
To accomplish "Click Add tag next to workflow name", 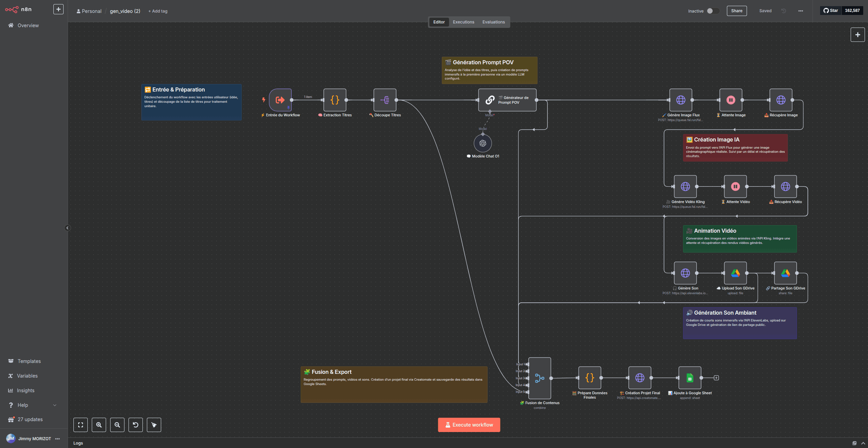I will click(157, 11).
